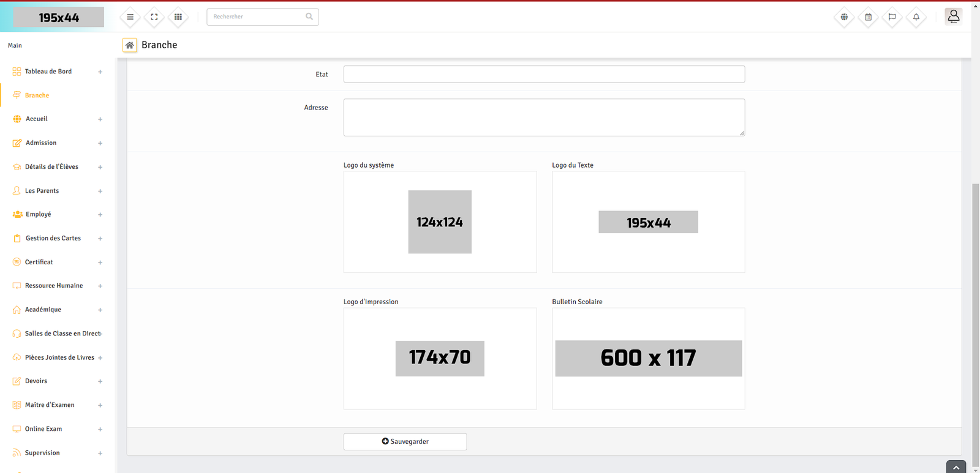
Task: Click the flag icon in header
Action: click(x=892, y=17)
